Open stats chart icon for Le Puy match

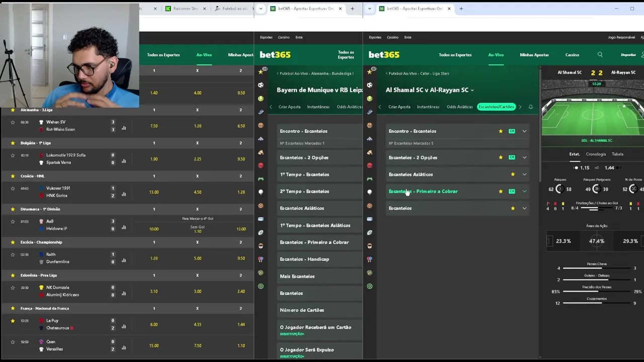coord(124,326)
